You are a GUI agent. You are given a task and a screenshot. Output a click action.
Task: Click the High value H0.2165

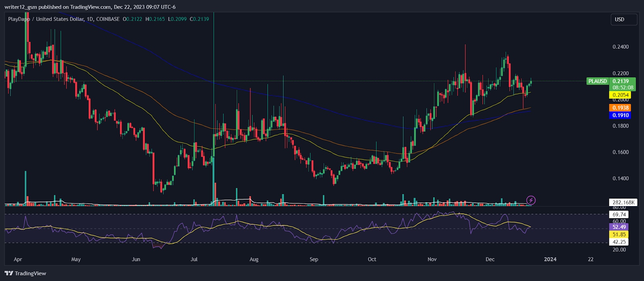(155, 19)
